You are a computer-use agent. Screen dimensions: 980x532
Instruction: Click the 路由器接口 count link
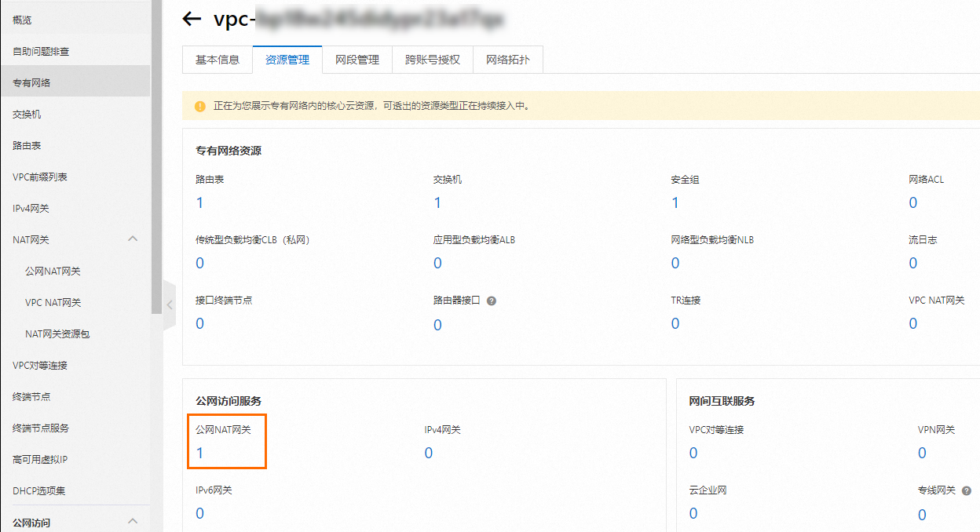coord(437,325)
